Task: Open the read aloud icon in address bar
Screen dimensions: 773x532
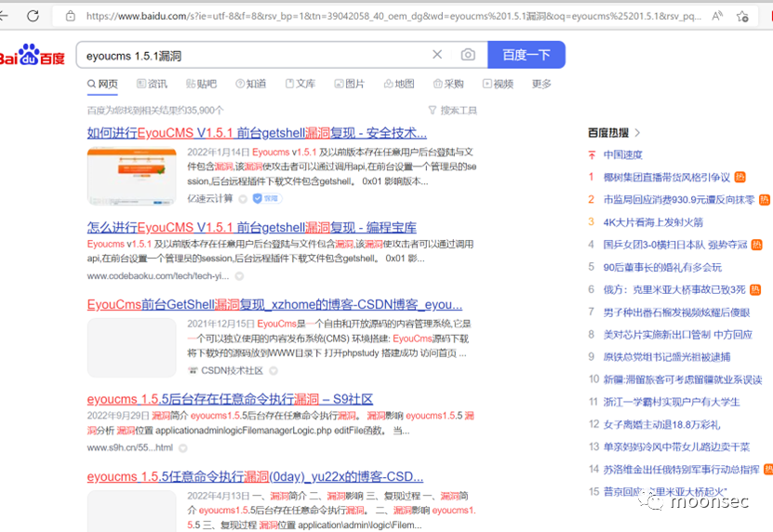Action: 717,16
